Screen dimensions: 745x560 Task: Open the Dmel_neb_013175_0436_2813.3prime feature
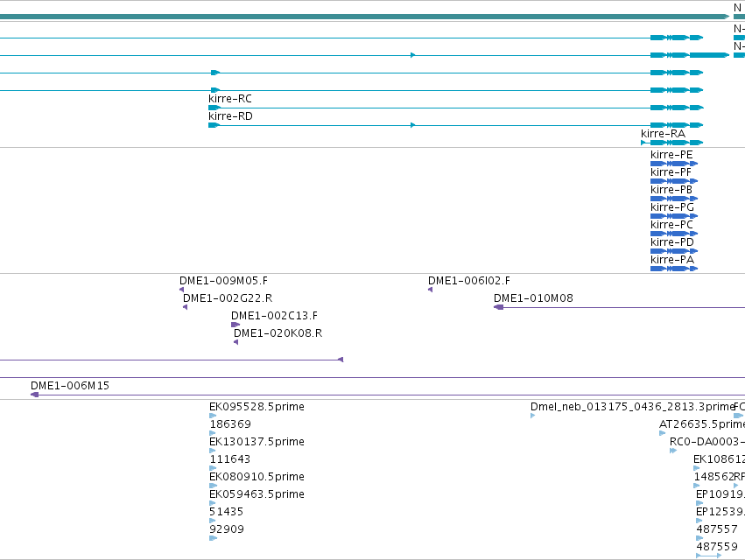(x=632, y=407)
